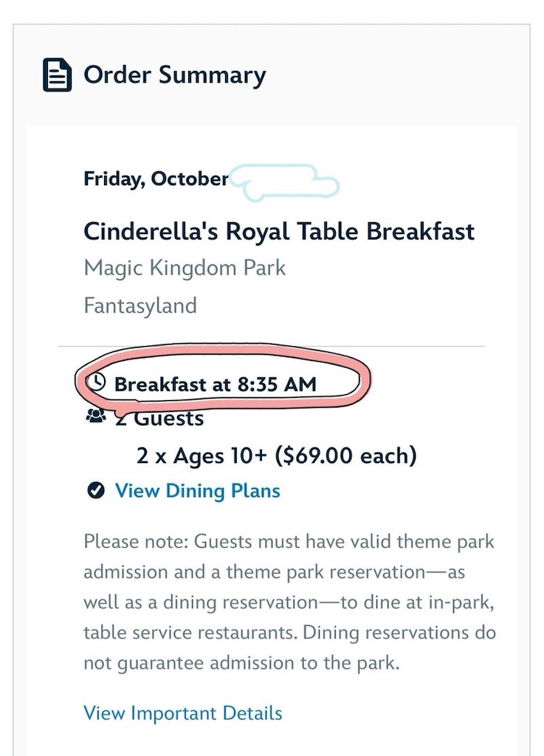Click the redacted date scribble after October

[284, 182]
